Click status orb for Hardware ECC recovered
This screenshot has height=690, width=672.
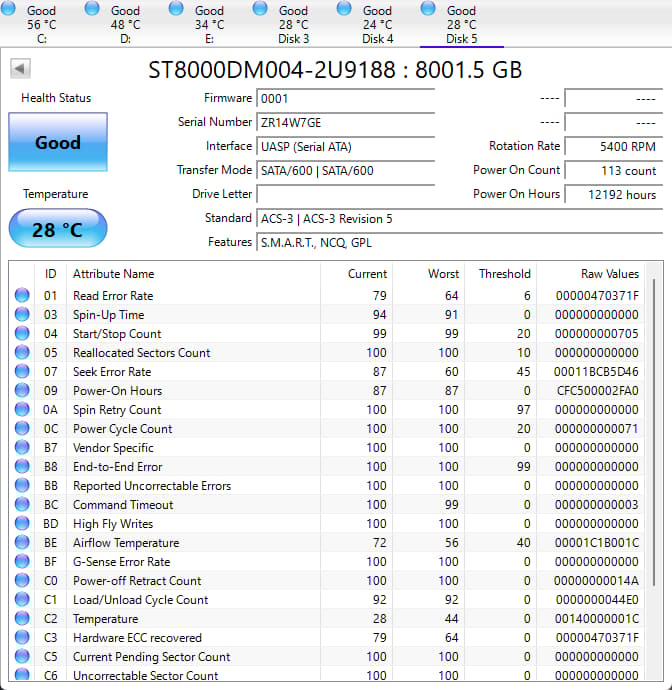[x=22, y=637]
